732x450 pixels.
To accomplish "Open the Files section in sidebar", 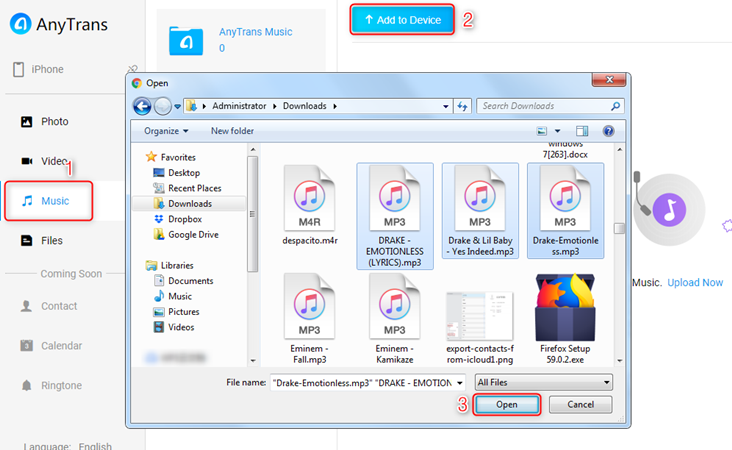I will pos(42,240).
